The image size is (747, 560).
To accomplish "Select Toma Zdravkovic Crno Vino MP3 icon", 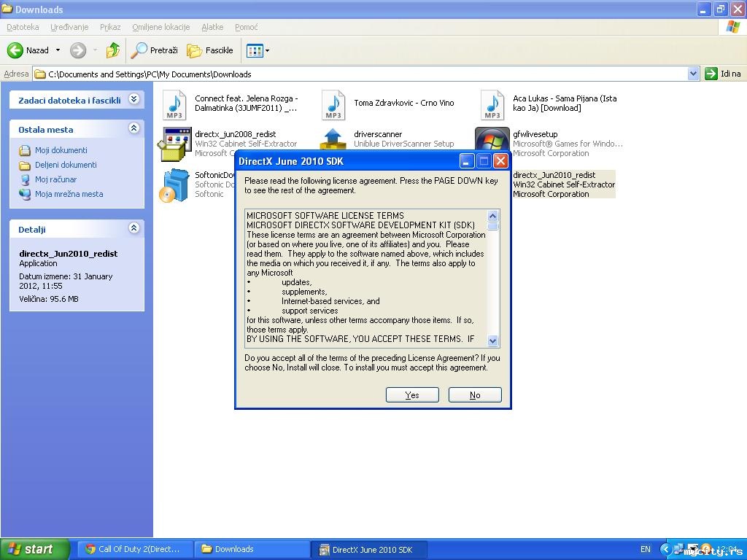I will click(333, 105).
